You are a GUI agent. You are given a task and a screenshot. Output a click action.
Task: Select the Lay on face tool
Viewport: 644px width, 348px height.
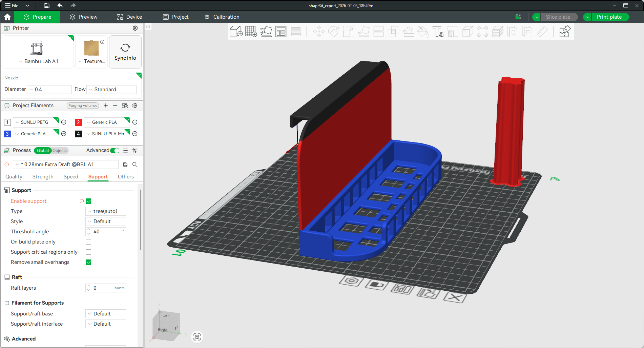363,32
